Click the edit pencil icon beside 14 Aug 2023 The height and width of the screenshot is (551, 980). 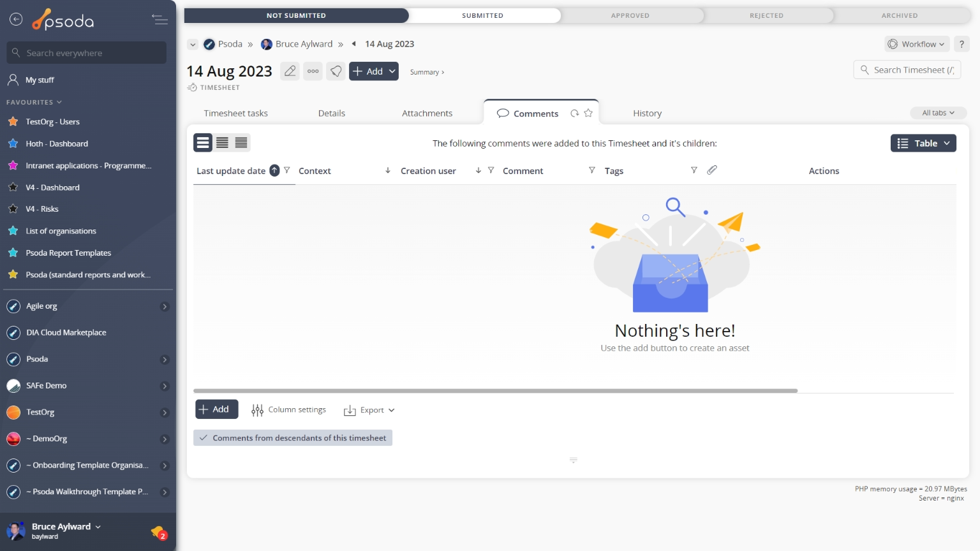[x=290, y=71]
